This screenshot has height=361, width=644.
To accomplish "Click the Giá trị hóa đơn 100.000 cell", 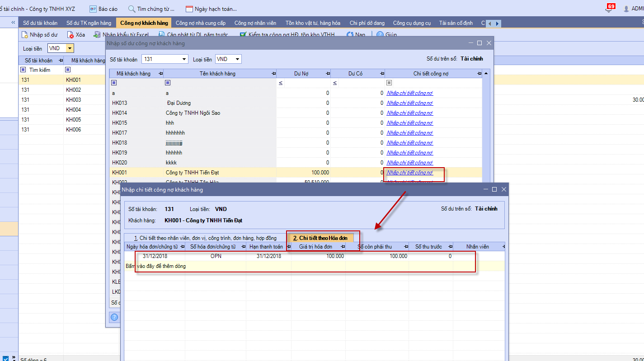I will point(319,256).
